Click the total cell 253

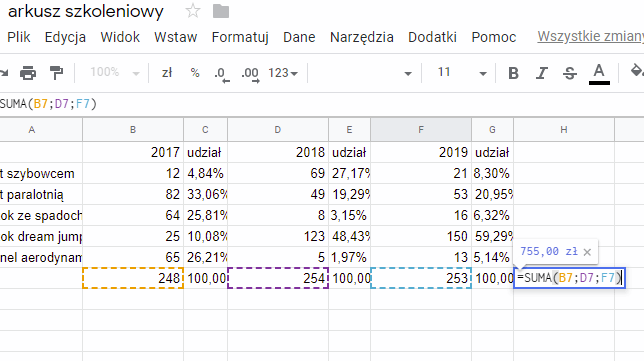click(421, 278)
